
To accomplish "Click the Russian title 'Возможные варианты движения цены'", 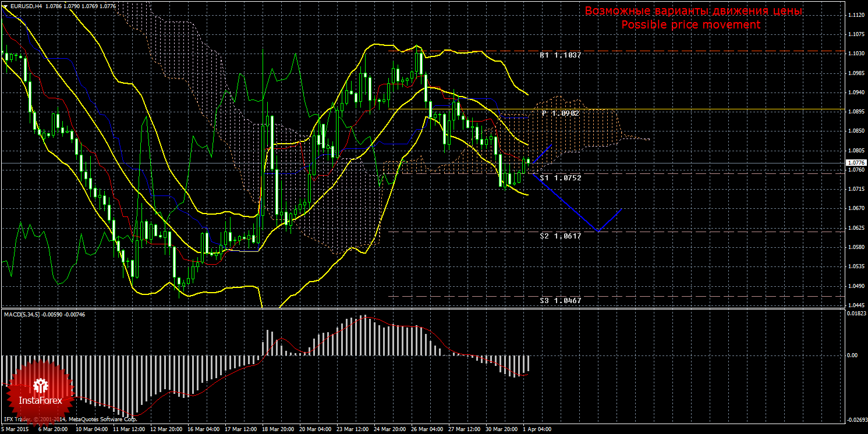I will pos(694,11).
